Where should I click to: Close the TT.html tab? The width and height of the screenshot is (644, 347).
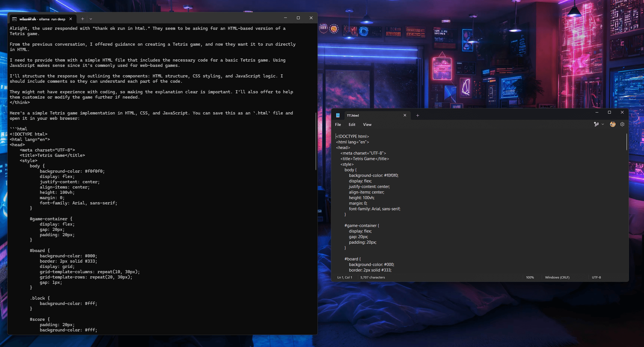tap(405, 115)
